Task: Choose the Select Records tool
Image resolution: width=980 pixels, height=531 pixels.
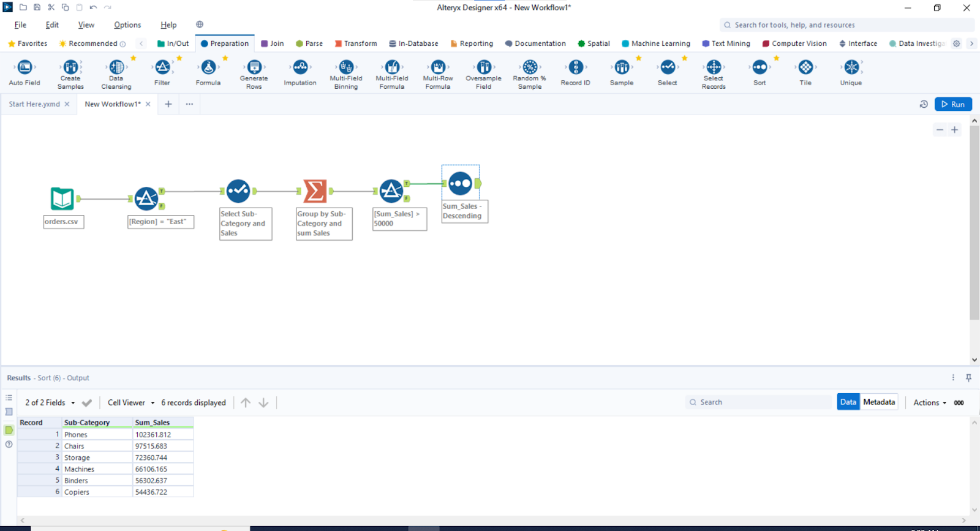Action: [x=714, y=74]
